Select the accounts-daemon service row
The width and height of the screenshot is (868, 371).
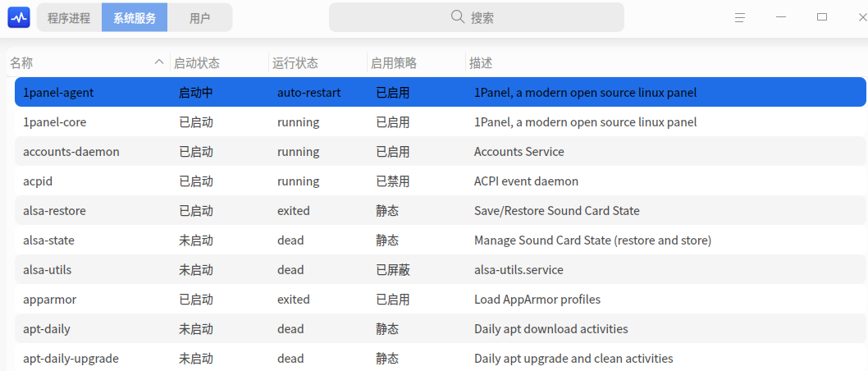pos(440,151)
